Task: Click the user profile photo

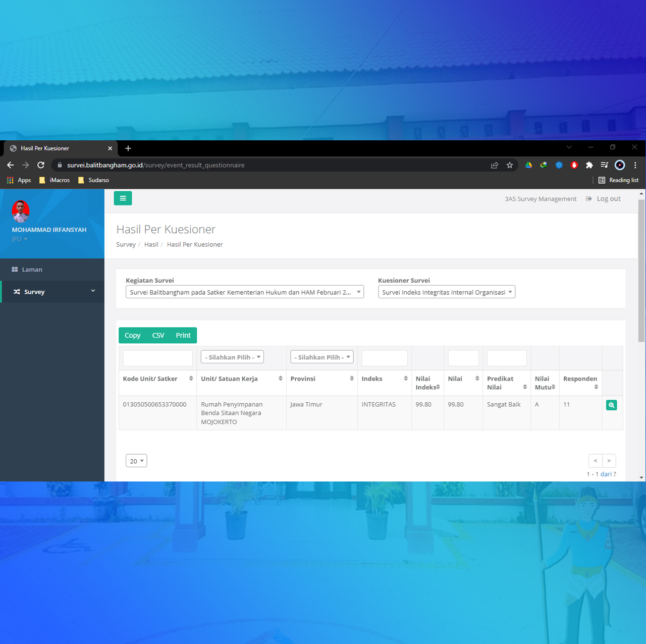Action: (21, 211)
